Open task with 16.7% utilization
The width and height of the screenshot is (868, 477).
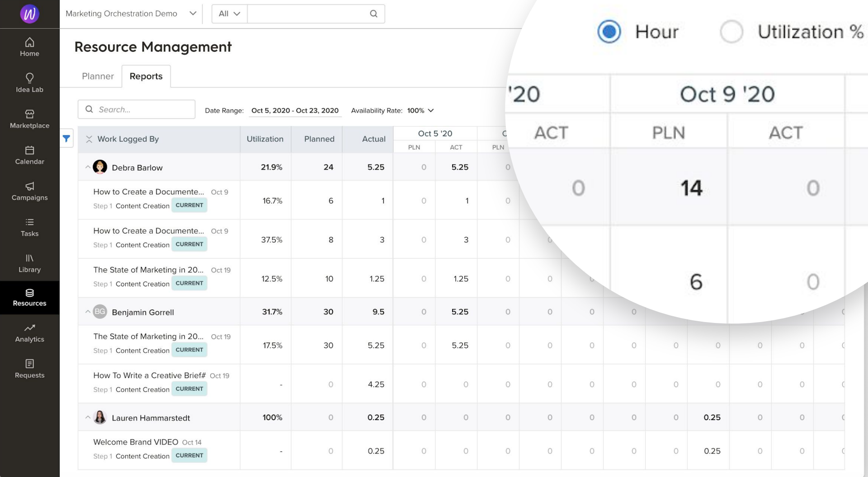click(x=149, y=192)
